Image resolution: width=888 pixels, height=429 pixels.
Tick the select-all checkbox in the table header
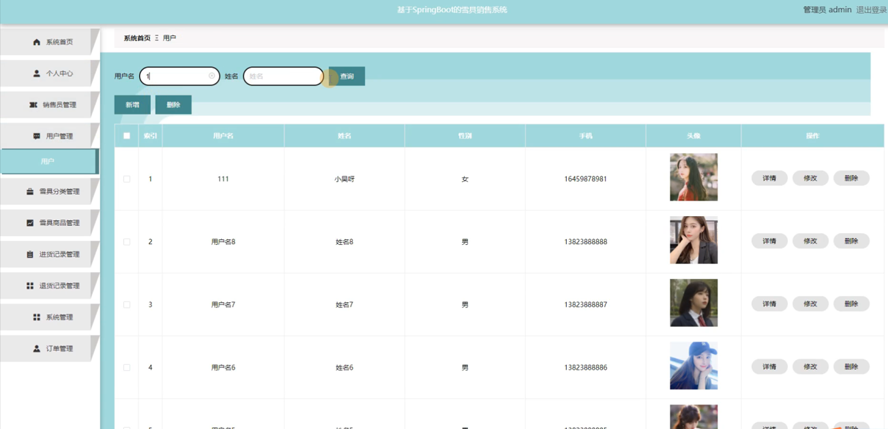click(x=127, y=136)
